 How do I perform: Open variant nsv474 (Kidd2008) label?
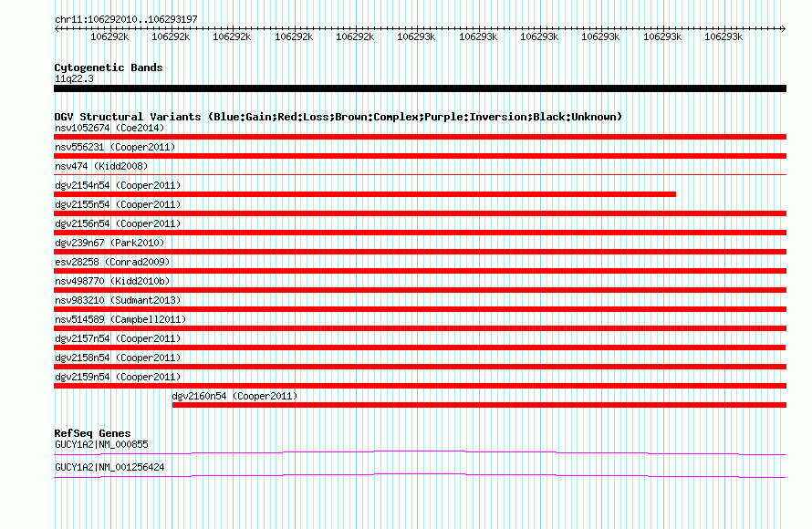pos(101,166)
